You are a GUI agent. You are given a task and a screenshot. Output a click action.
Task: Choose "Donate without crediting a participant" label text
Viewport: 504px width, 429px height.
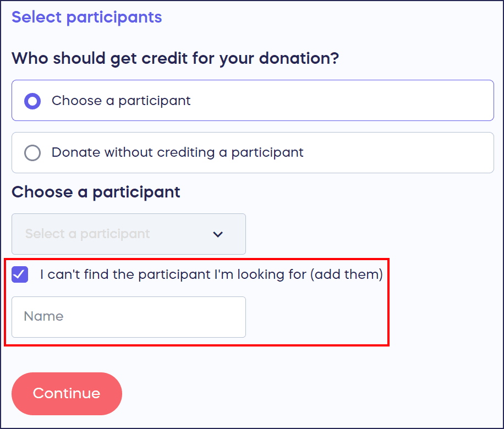pyautogui.click(x=177, y=152)
